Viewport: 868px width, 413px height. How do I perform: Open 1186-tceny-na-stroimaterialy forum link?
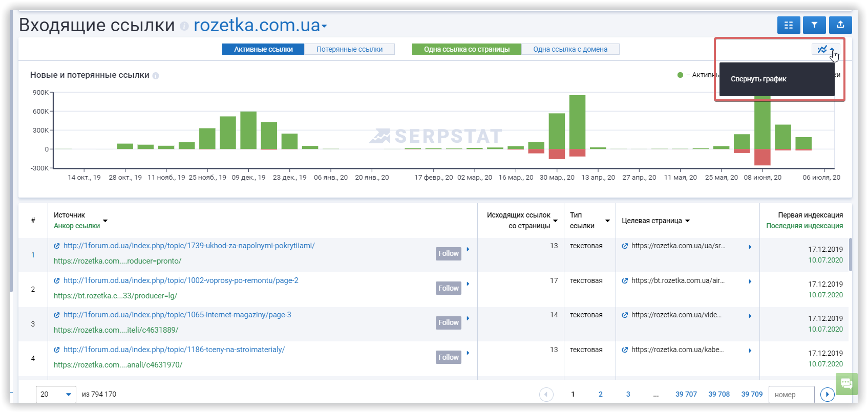click(174, 350)
